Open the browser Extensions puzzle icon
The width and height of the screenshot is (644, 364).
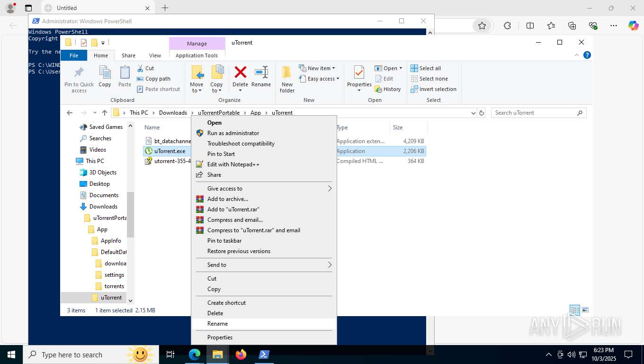click(507, 26)
